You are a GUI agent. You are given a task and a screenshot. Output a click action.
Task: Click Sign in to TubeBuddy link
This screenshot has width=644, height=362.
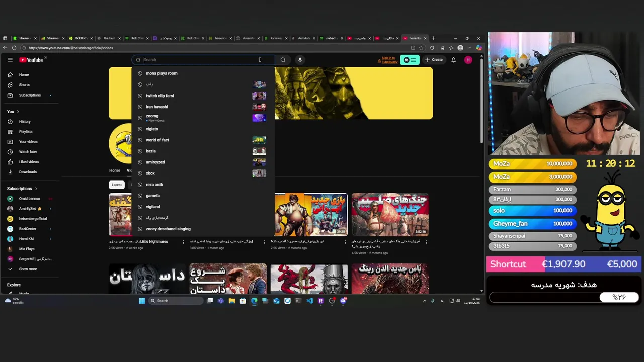pos(388,60)
